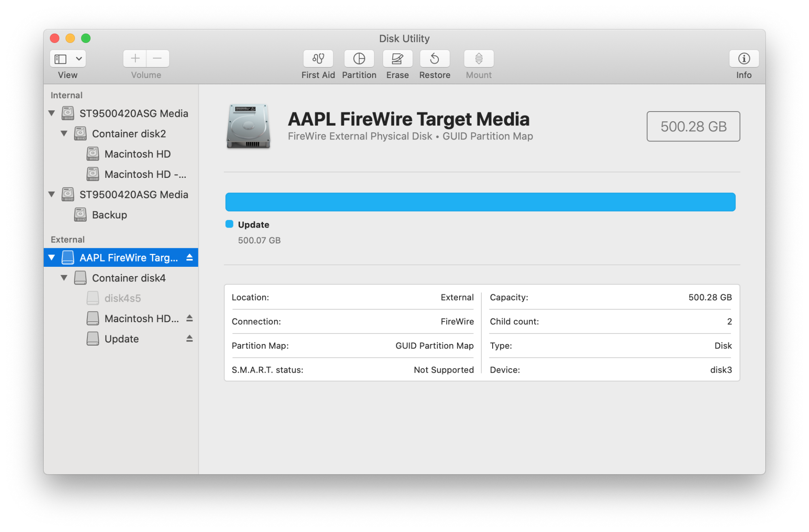Collapse AAPL FireWire Target disclosure triangle
Screen dimensions: 809x532
52,258
